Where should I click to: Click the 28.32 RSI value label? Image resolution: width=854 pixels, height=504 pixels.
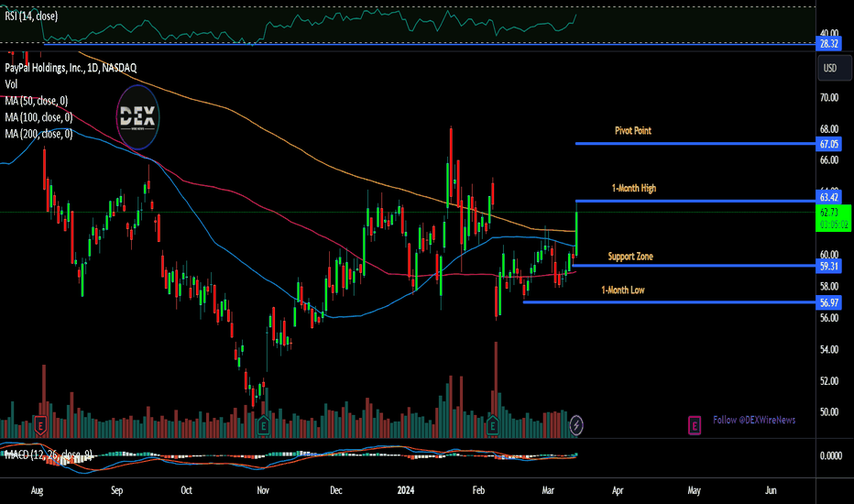coord(829,44)
